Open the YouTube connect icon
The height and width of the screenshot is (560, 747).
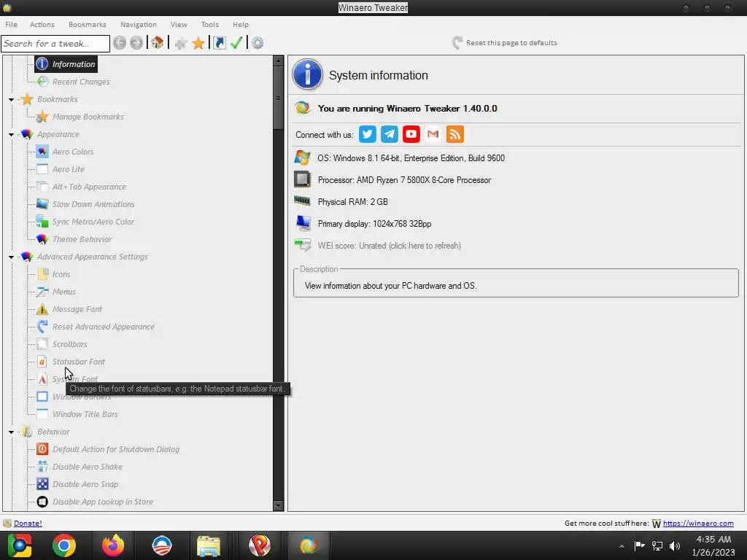coord(411,134)
